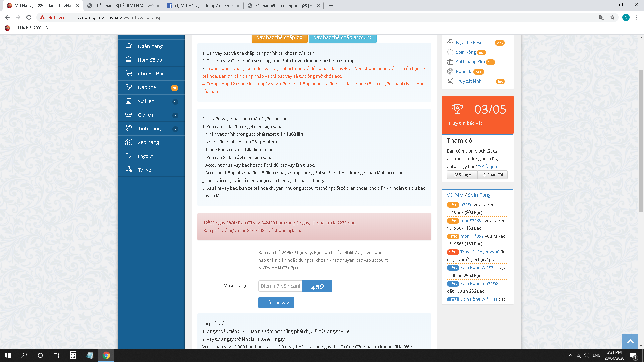The height and width of the screenshot is (362, 644).
Task: Click the Ngân hàng bank icon
Action: pos(129,46)
